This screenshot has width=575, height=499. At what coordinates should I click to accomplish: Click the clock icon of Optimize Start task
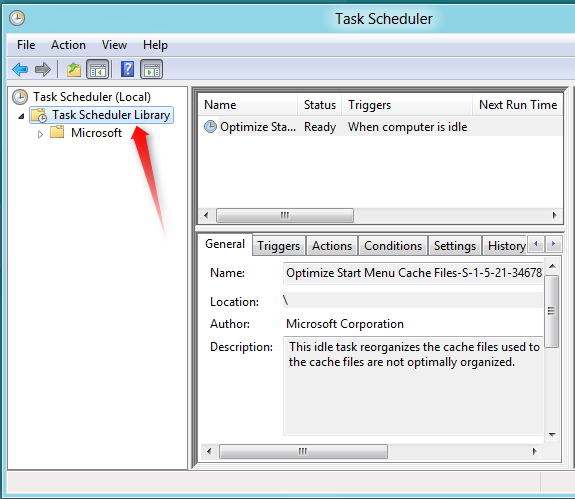210,127
